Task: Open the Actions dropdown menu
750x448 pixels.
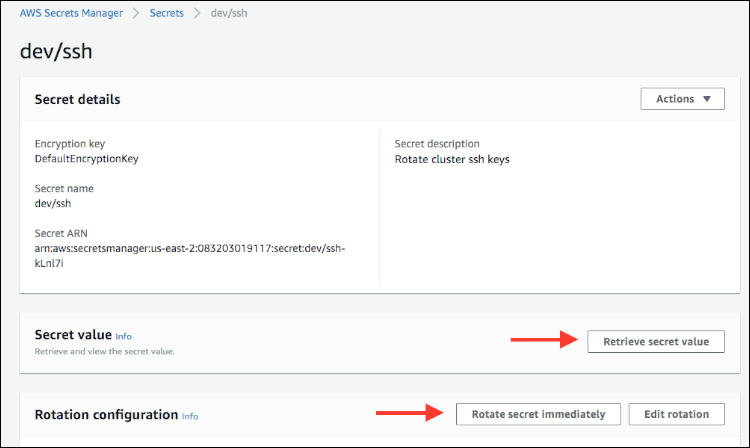Action: 683,99
